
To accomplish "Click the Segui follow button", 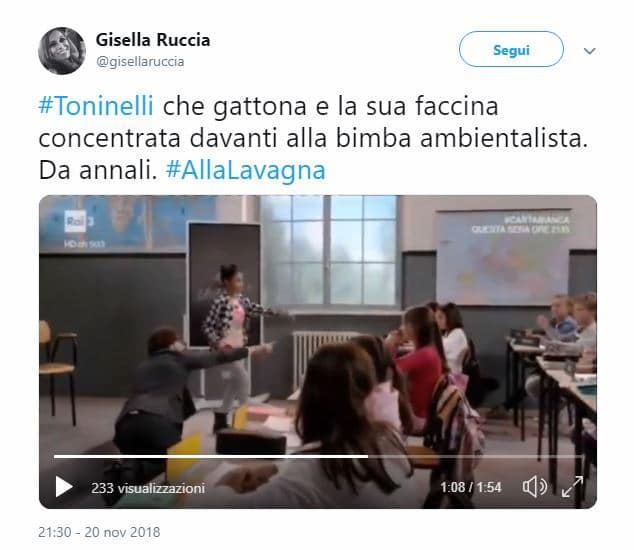I will (511, 49).
